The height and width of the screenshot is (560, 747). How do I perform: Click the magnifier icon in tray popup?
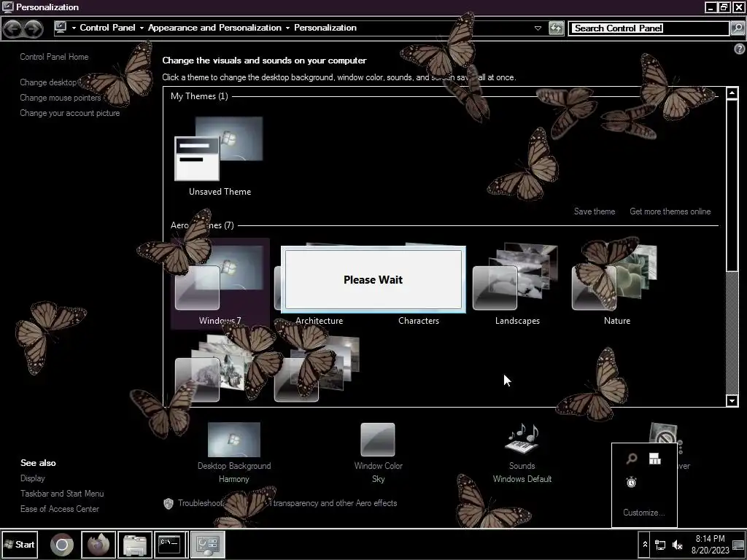(x=632, y=459)
